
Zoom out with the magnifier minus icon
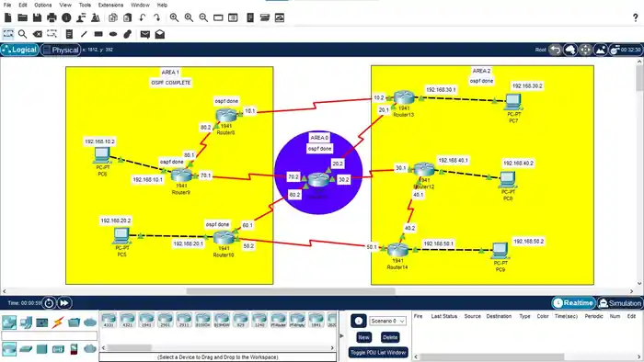click(x=203, y=17)
